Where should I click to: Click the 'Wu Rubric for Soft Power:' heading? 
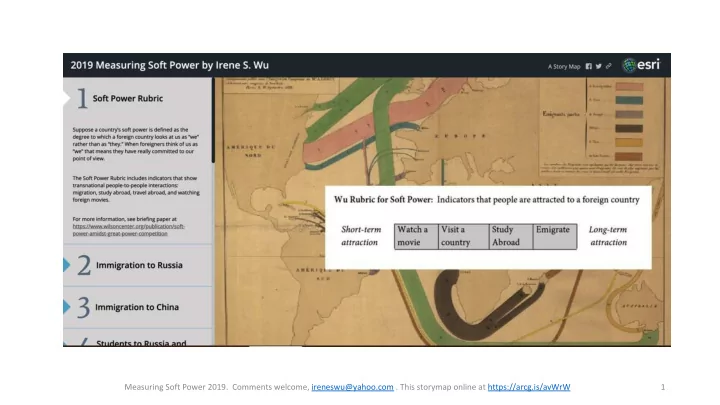(x=383, y=199)
